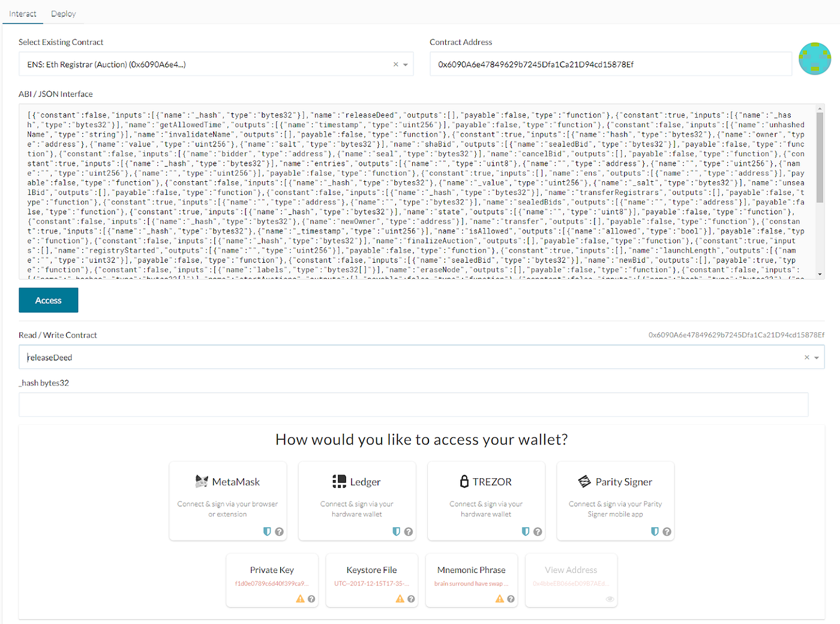Image resolution: width=840 pixels, height=624 pixels.
Task: Select the Mnemonic Phrase access option
Action: point(471,580)
